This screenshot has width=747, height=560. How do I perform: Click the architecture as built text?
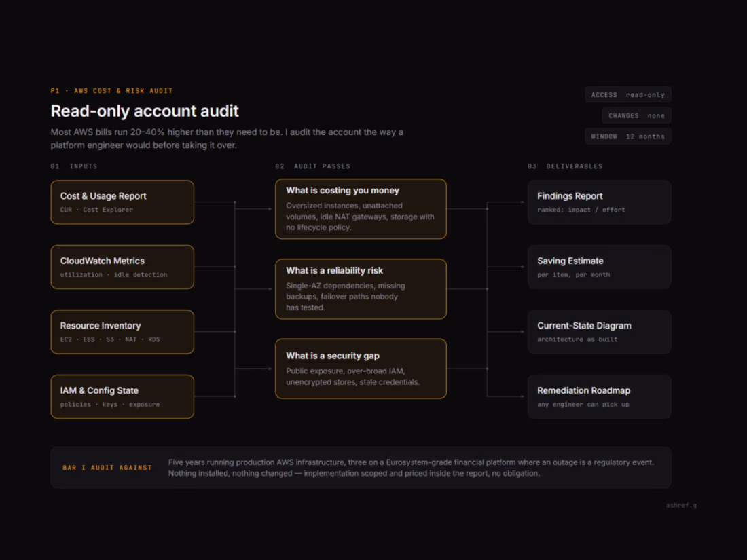click(577, 339)
